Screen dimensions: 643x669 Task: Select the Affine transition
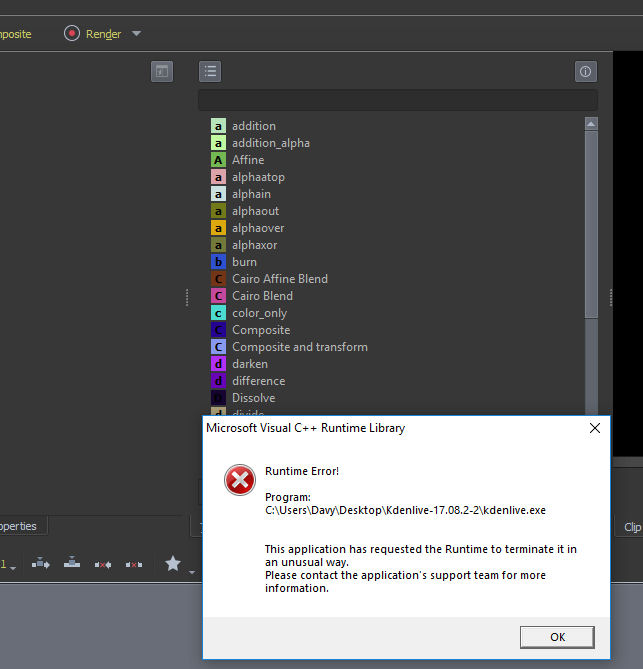click(x=238, y=160)
